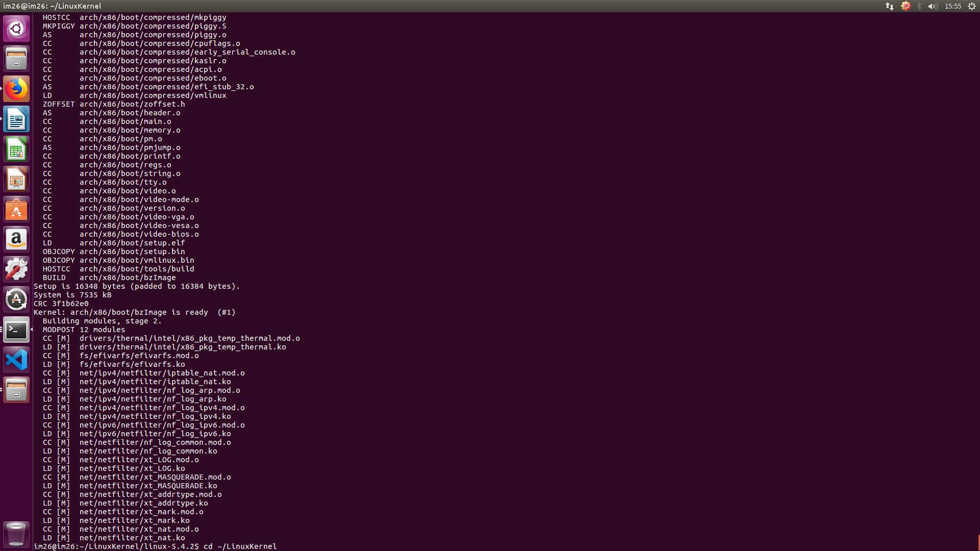Open the network connections indicator menu
The image size is (980, 551).
(890, 6)
